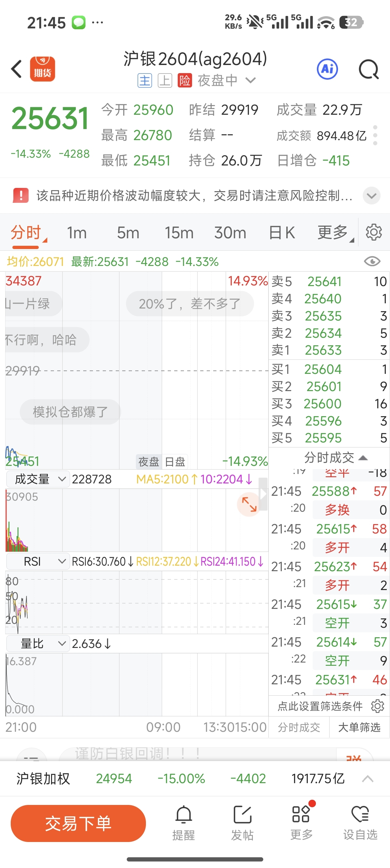This screenshot has width=390, height=868.
Task: Tap the 买5 25595 bid row
Action: (329, 438)
